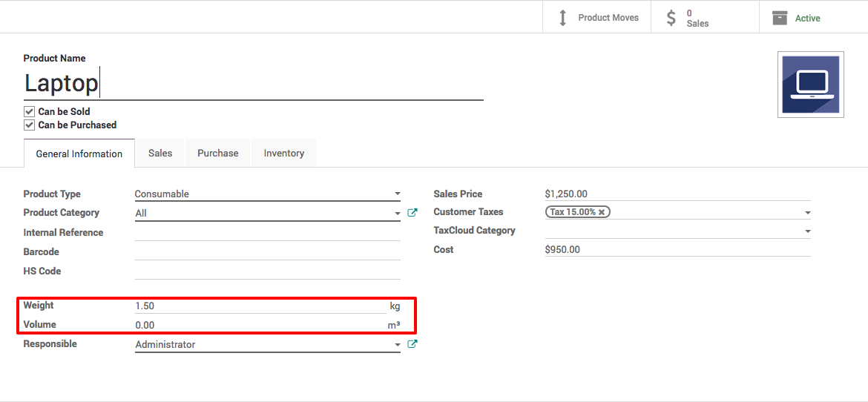Open Product Moves arrows icon
868x402 pixels.
tap(562, 18)
